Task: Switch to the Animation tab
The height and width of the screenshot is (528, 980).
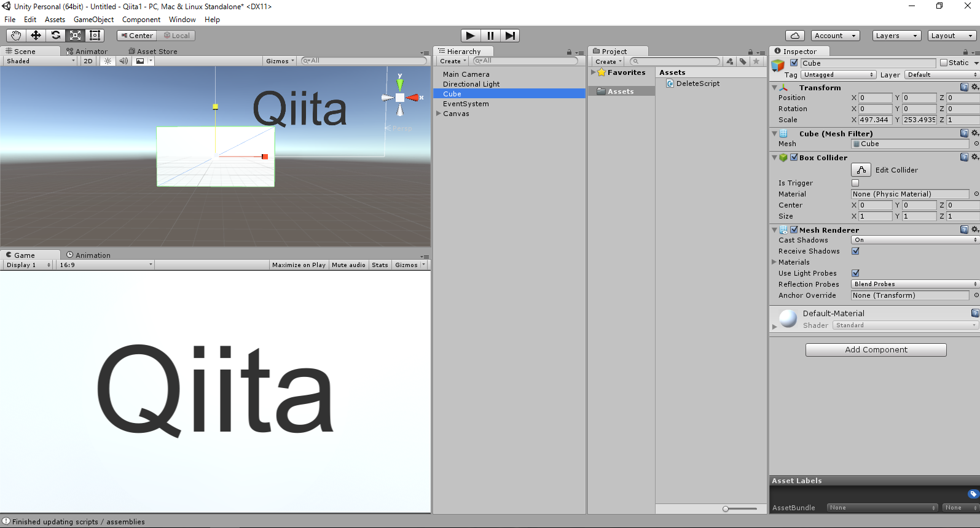Action: 88,255
